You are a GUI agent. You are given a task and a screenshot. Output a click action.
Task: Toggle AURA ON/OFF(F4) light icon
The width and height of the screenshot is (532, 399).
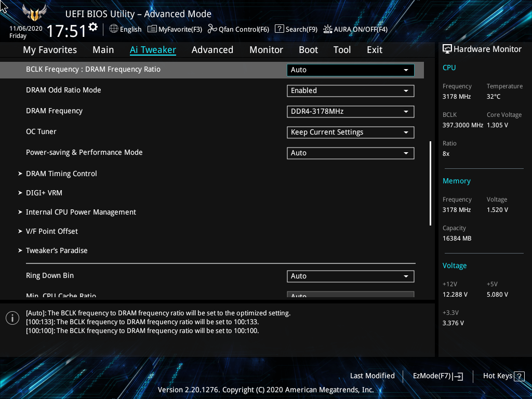pos(327,29)
